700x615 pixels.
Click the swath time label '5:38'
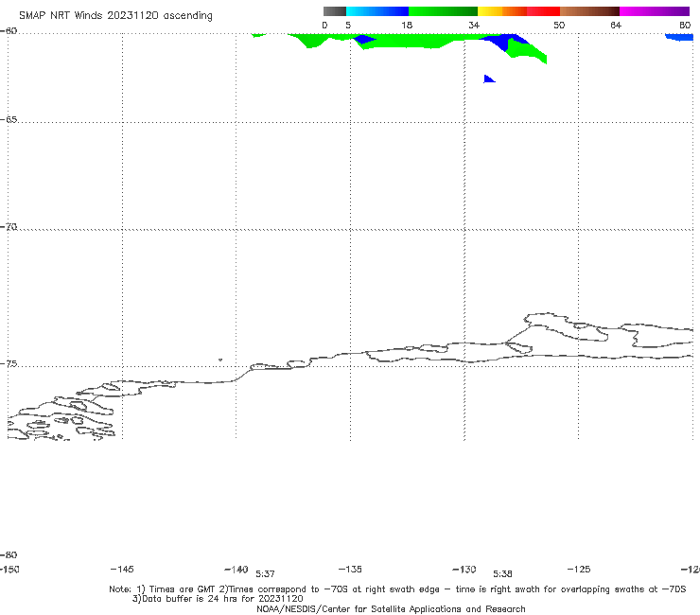click(x=502, y=574)
